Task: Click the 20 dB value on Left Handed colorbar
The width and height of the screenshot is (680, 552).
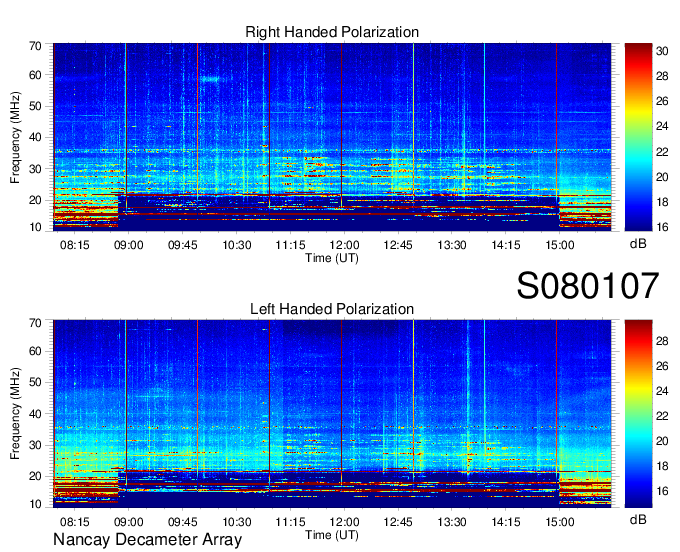Action: [x=662, y=441]
